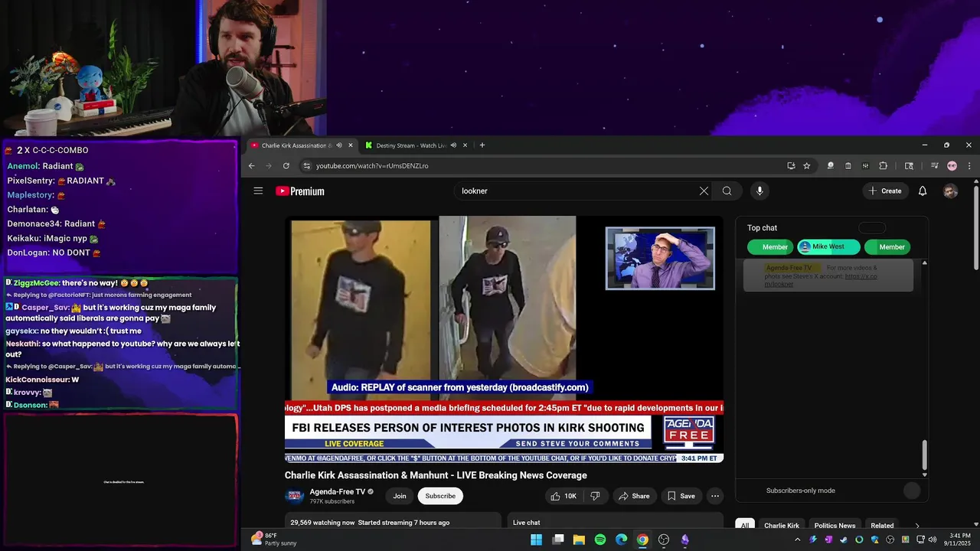Viewport: 980px width, 551px height.
Task: View site information icon in address bar
Action: 307,165
